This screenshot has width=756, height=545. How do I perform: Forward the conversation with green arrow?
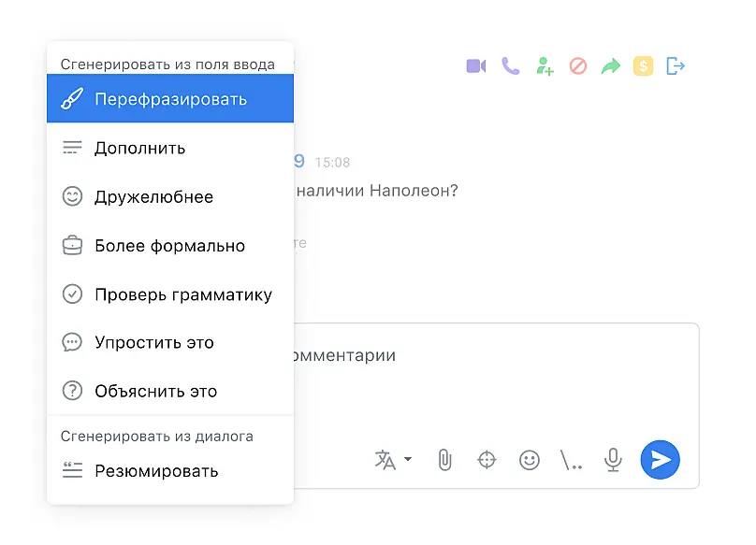pos(610,66)
